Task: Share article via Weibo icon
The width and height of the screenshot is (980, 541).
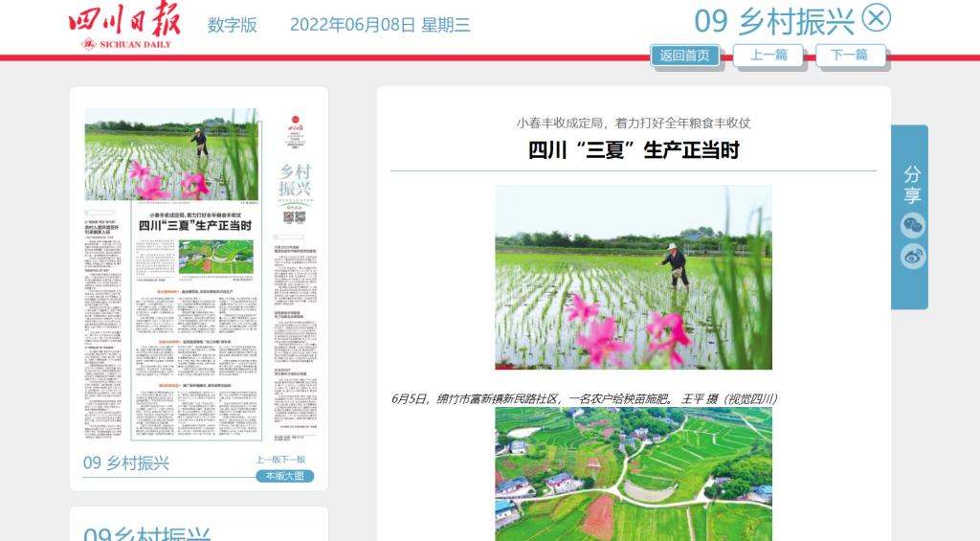Action: tap(913, 257)
